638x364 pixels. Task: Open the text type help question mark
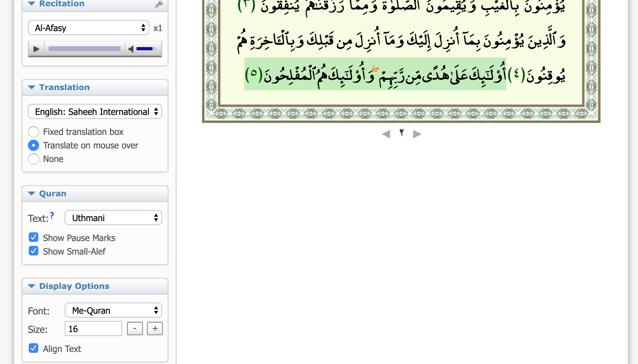[52, 216]
